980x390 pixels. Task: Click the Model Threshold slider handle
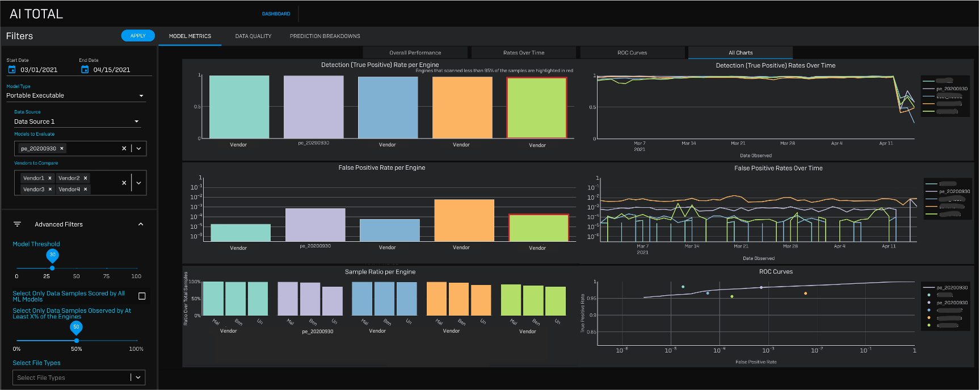52,268
